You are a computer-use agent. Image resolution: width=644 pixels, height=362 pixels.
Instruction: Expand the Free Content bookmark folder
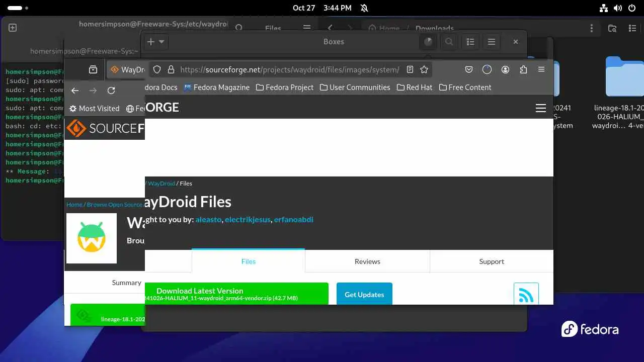pyautogui.click(x=465, y=87)
